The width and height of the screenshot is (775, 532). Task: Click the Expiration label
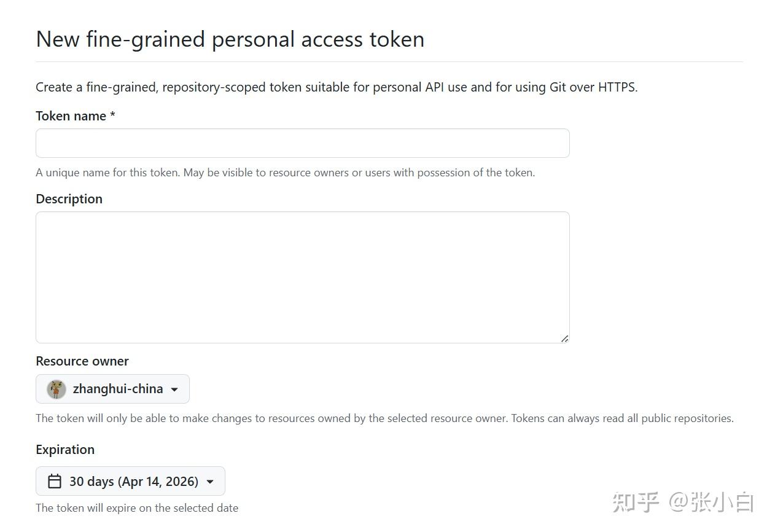65,450
